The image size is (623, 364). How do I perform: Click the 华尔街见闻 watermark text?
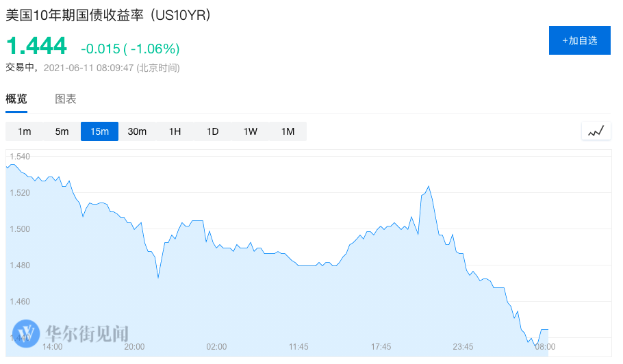[x=87, y=334]
